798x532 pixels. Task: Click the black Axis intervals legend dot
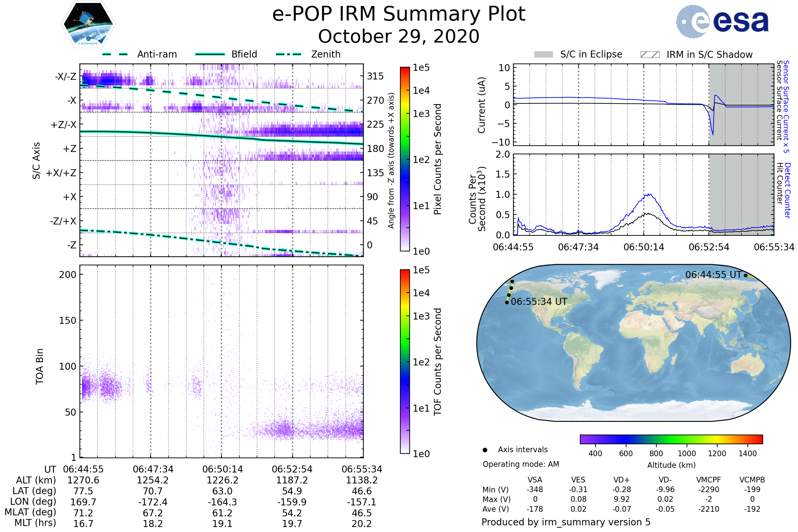point(485,450)
